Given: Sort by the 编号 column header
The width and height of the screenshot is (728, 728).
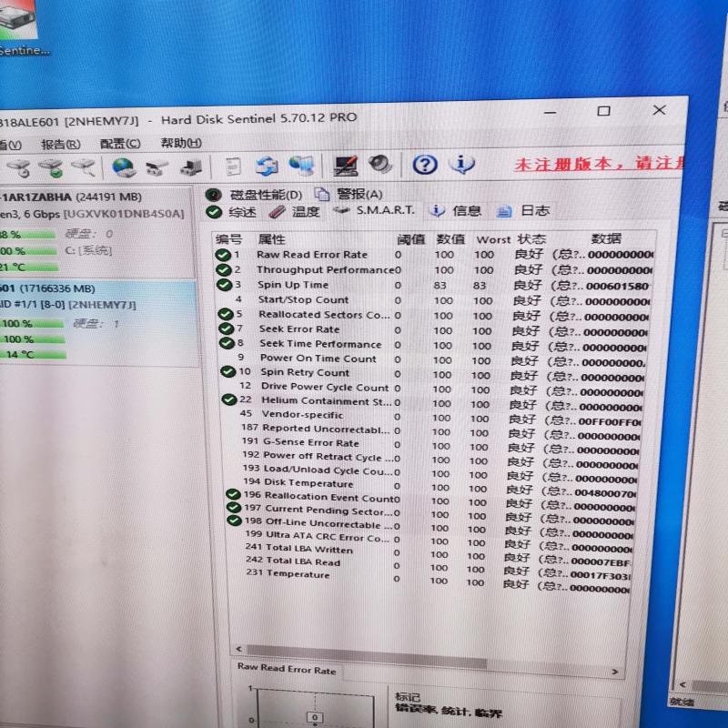Looking at the screenshot, I should [229, 239].
